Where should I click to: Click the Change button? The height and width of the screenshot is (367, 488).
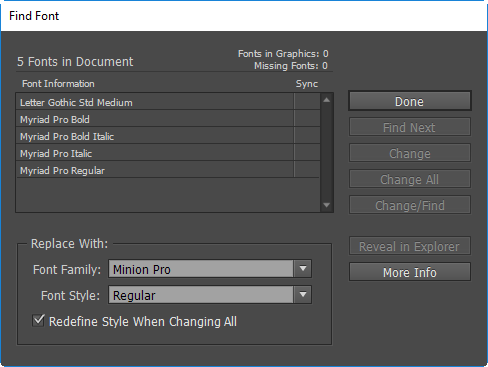pos(410,153)
